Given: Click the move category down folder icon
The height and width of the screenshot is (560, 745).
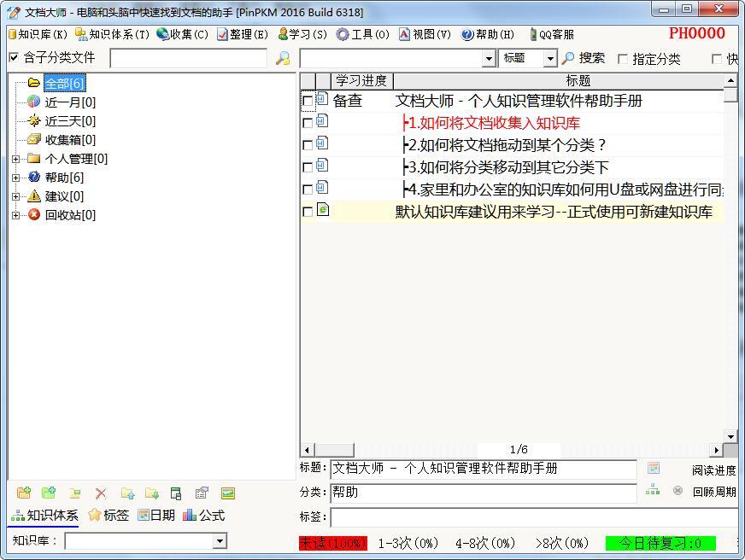Looking at the screenshot, I should click(x=152, y=493).
